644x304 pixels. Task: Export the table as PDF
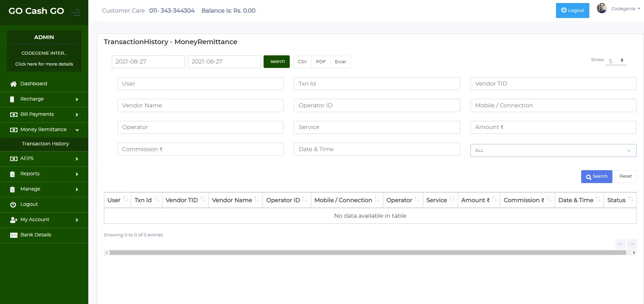321,62
